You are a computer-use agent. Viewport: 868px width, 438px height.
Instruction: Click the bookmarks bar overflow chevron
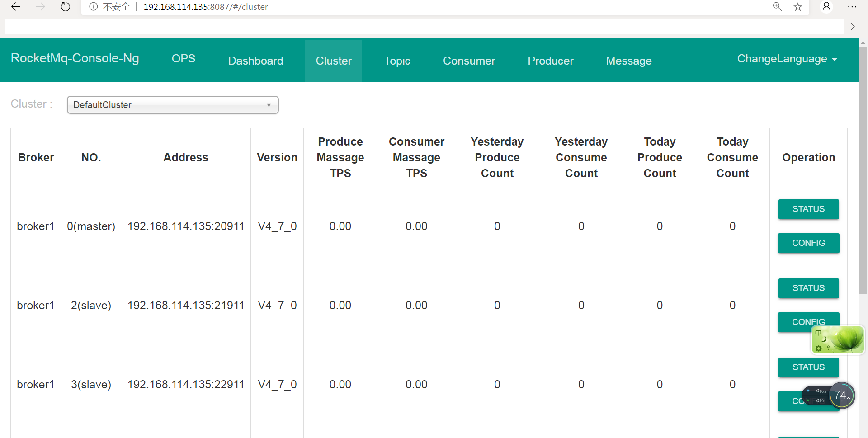(853, 26)
